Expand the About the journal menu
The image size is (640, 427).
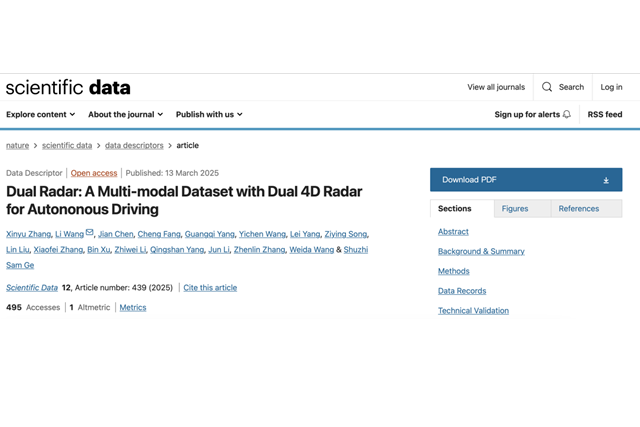[x=125, y=115]
